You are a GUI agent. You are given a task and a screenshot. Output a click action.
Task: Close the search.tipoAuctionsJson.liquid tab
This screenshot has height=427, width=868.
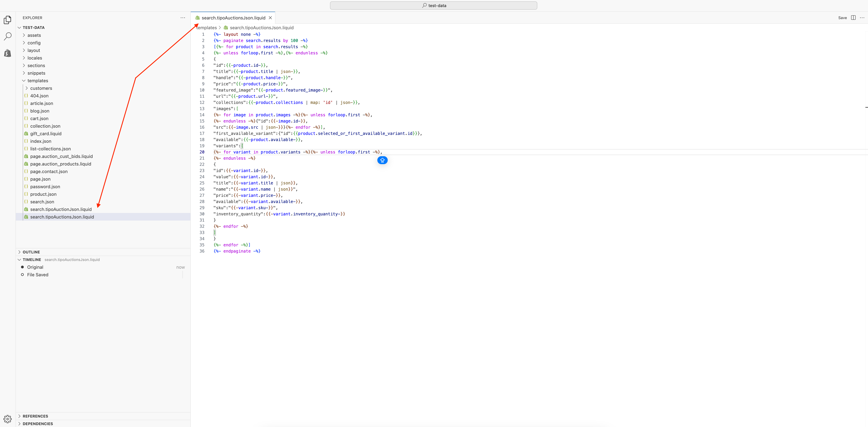tap(270, 18)
